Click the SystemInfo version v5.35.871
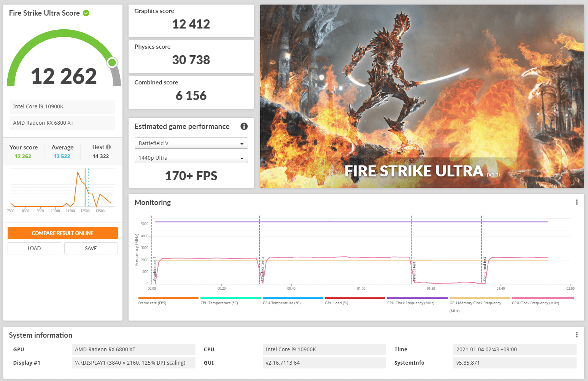The width and height of the screenshot is (588, 381). click(515, 363)
